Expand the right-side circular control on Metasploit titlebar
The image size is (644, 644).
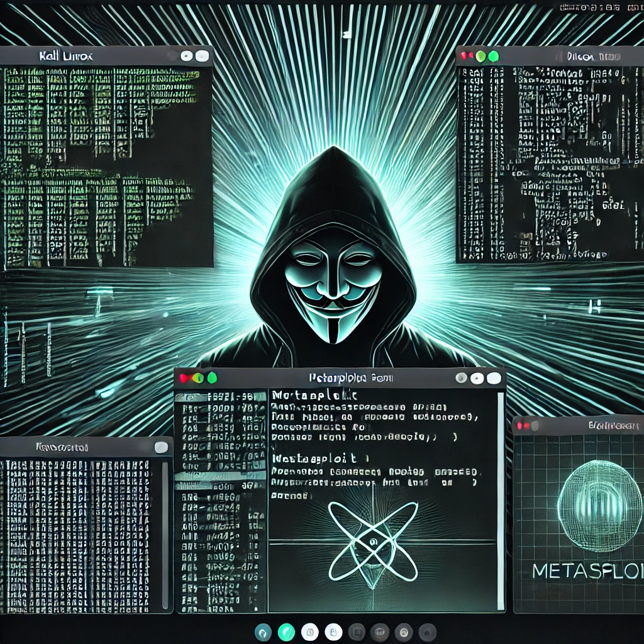click(492, 379)
